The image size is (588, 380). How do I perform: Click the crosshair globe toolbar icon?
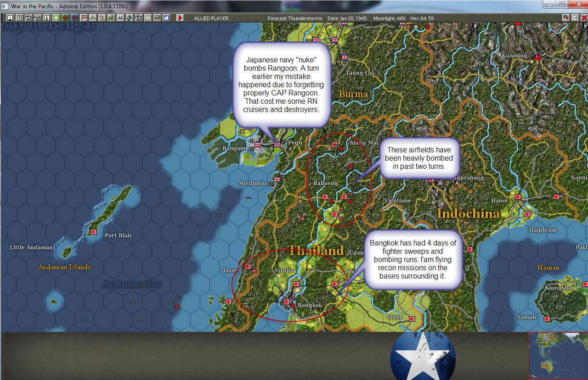138,18
